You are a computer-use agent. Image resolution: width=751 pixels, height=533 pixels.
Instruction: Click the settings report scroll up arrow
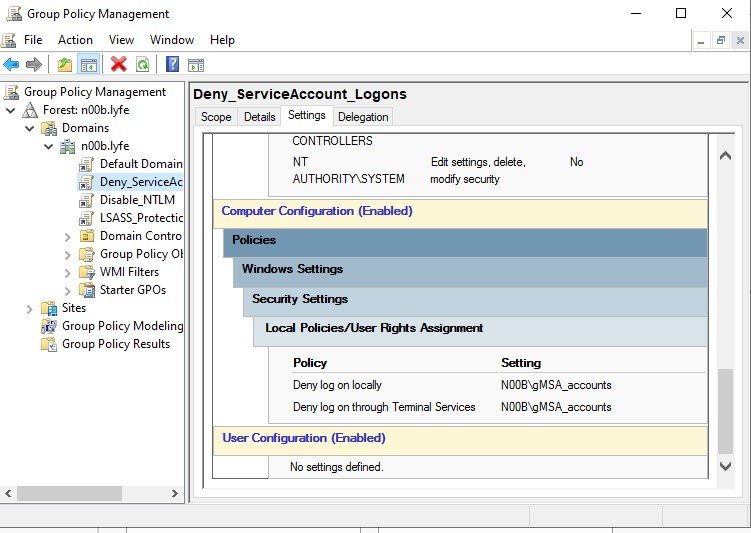(725, 155)
